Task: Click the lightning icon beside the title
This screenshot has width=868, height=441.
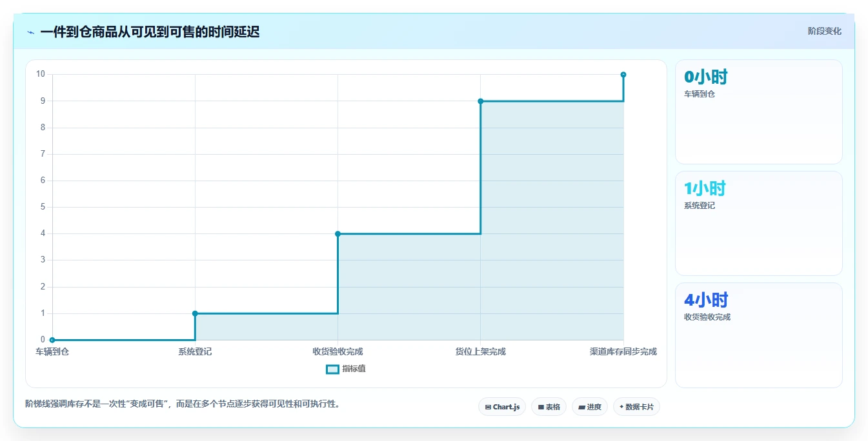Action: [31, 32]
